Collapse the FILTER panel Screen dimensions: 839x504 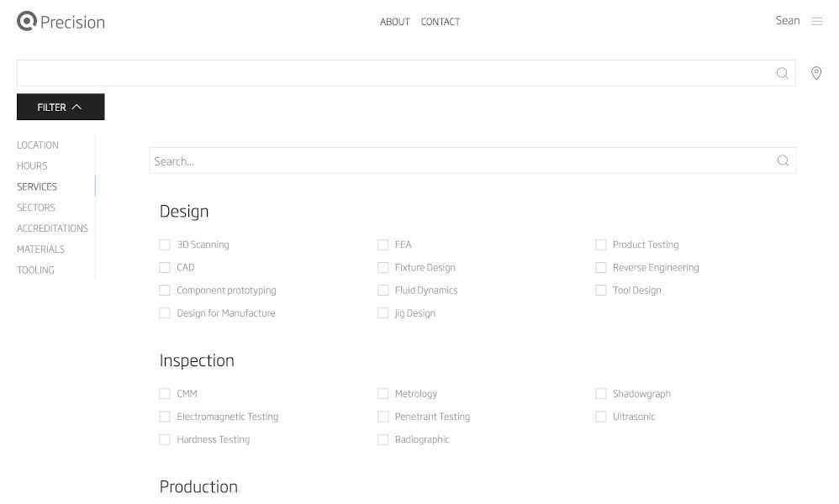coord(61,107)
